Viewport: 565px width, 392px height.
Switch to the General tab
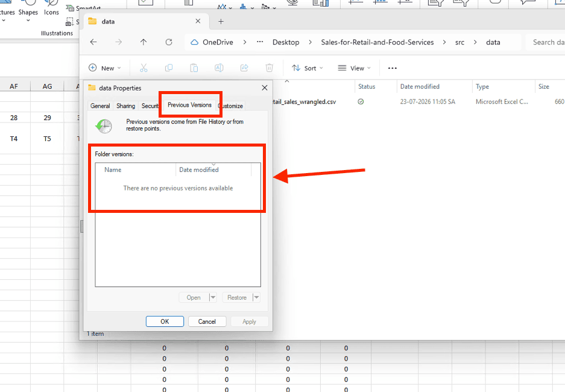click(100, 106)
